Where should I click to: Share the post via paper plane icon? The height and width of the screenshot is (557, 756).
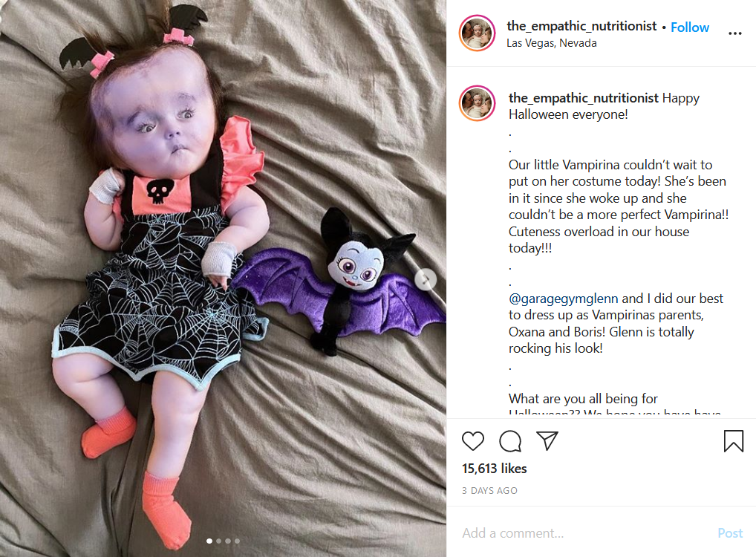(547, 441)
